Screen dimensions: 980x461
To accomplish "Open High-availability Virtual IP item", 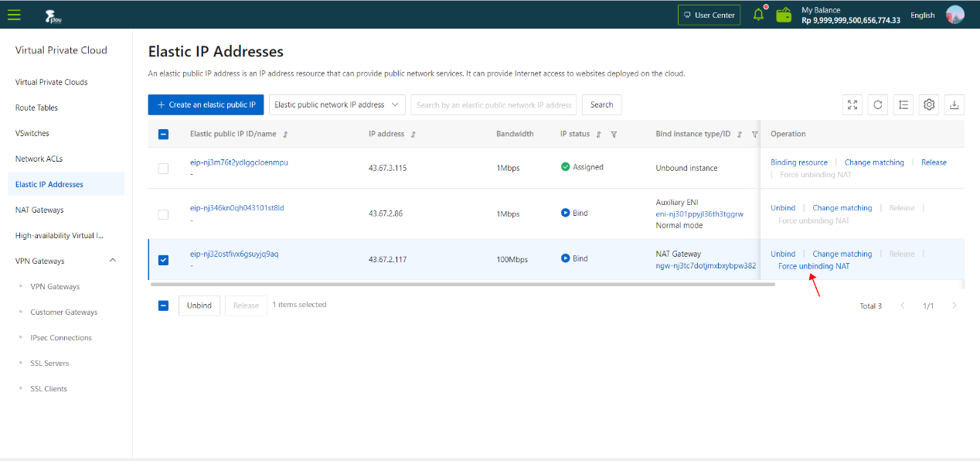I will tap(60, 235).
